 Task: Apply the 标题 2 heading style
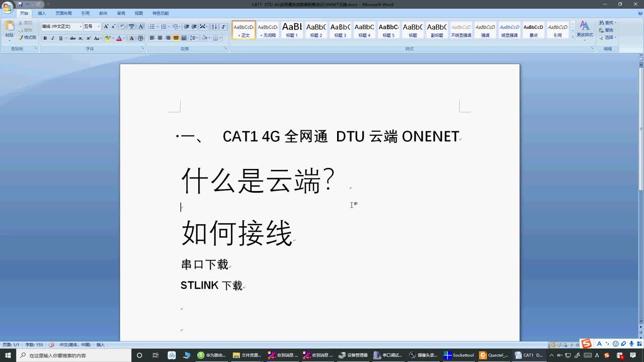(x=316, y=30)
